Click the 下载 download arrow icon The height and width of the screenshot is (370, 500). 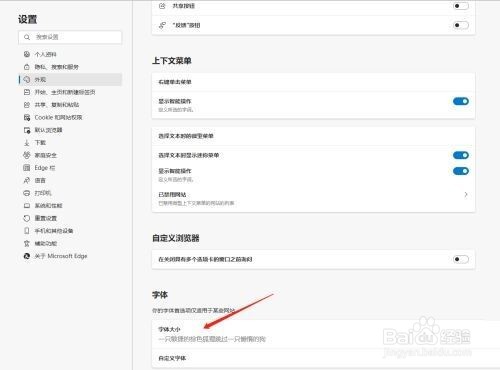coord(27,143)
